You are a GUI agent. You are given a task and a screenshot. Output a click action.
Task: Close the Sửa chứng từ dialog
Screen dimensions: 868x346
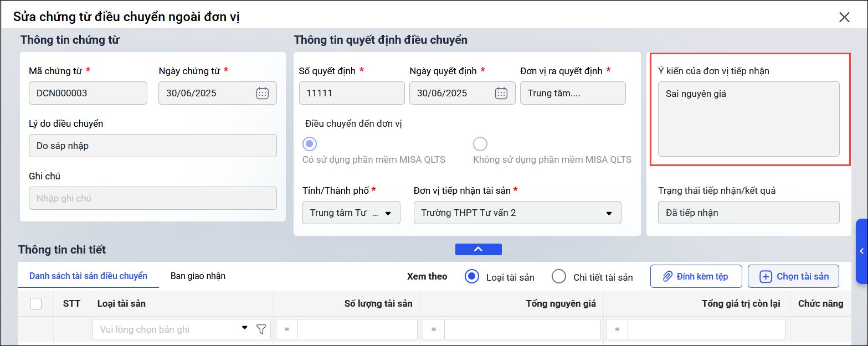[x=844, y=17]
